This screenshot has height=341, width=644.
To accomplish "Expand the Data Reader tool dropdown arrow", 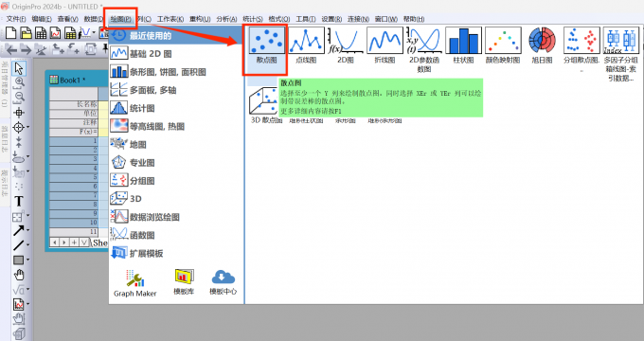I will pos(27,127).
